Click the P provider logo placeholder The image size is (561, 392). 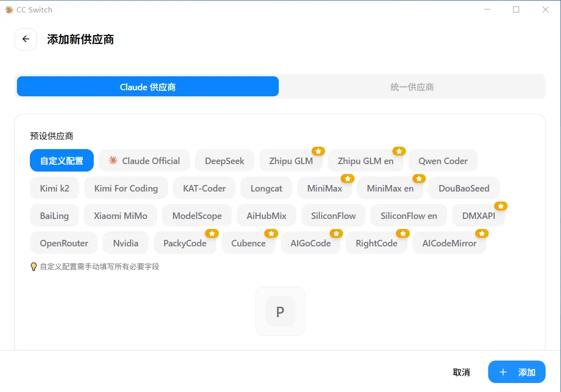[x=280, y=311]
